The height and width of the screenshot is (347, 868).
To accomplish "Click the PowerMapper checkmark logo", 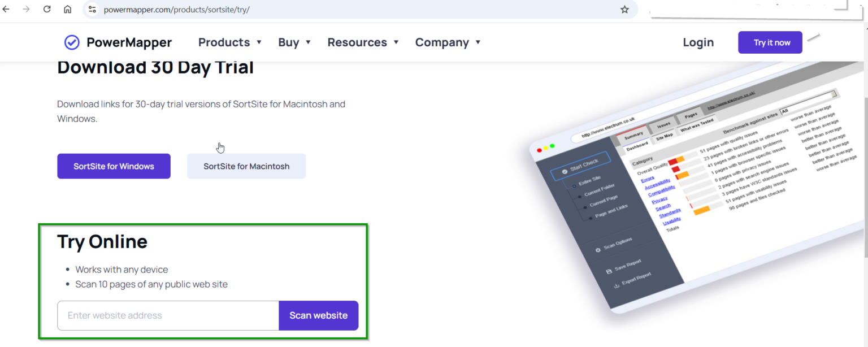I will point(71,42).
